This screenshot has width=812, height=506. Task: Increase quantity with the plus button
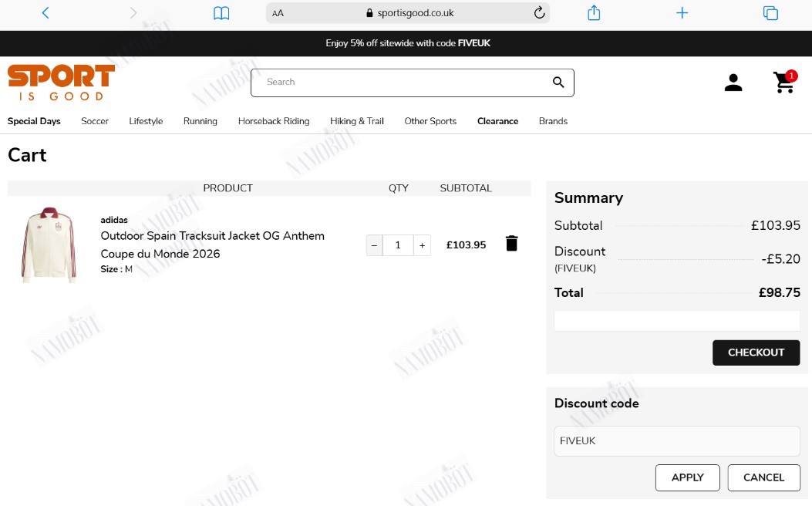(422, 245)
